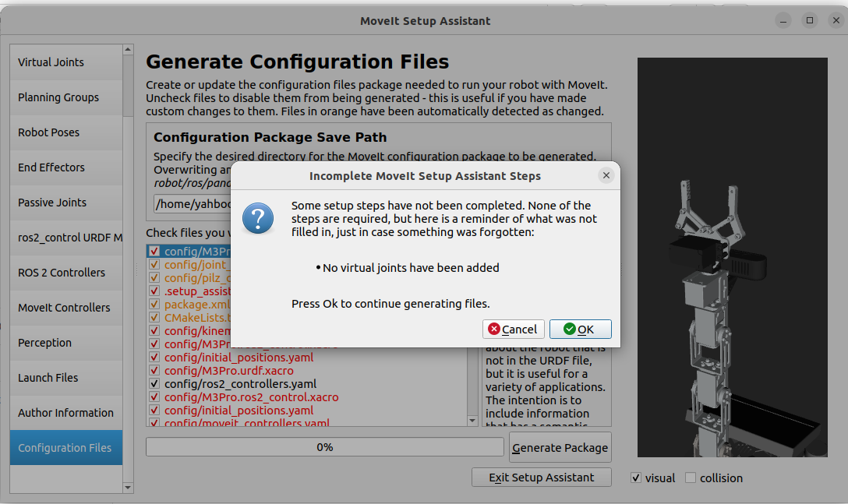Open the End Effectors step
The image size is (848, 504).
pyautogui.click(x=66, y=167)
